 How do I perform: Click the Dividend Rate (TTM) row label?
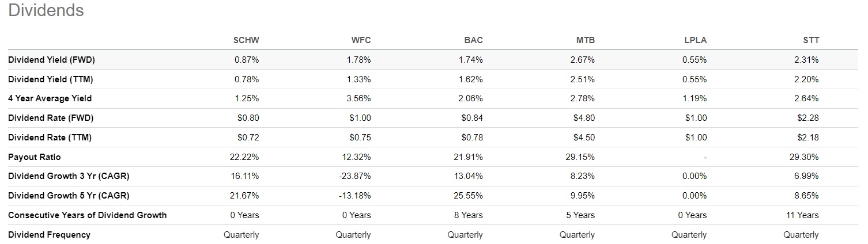tap(50, 138)
